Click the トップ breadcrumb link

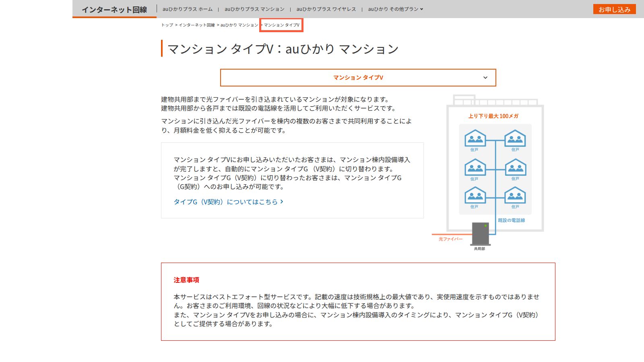[x=167, y=25]
